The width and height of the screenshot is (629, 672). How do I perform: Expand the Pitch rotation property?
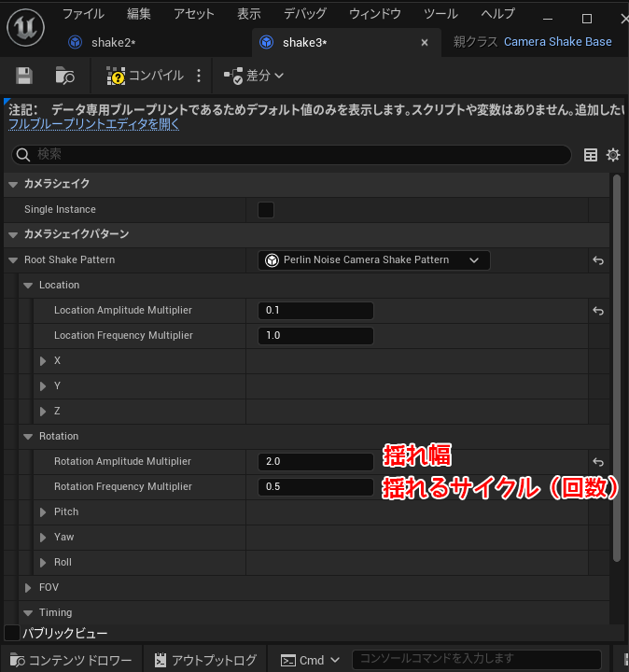tap(43, 512)
